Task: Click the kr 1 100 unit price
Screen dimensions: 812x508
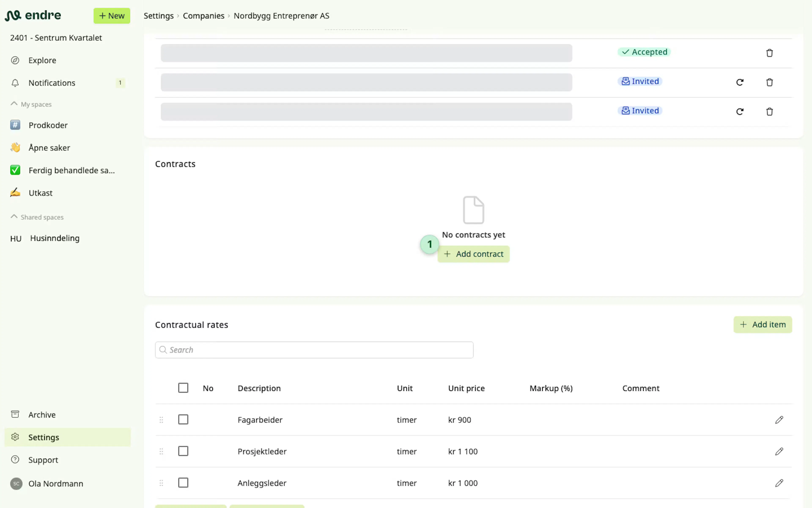Action: pos(463,451)
